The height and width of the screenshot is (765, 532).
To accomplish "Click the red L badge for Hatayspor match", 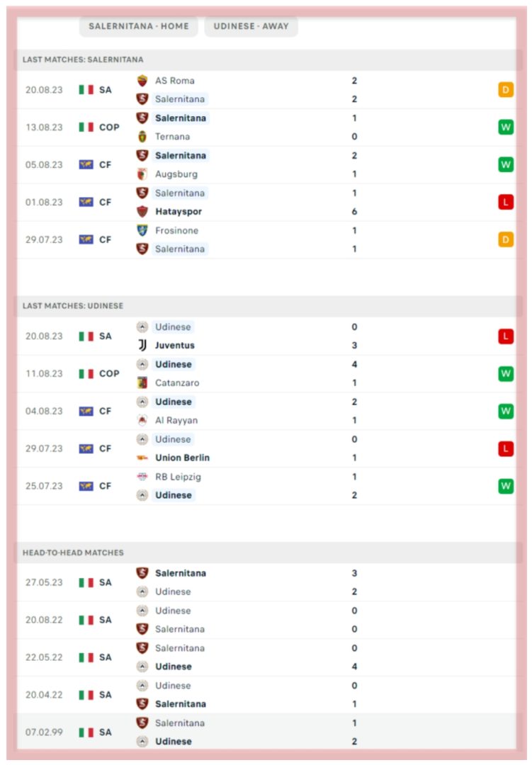I will click(506, 202).
